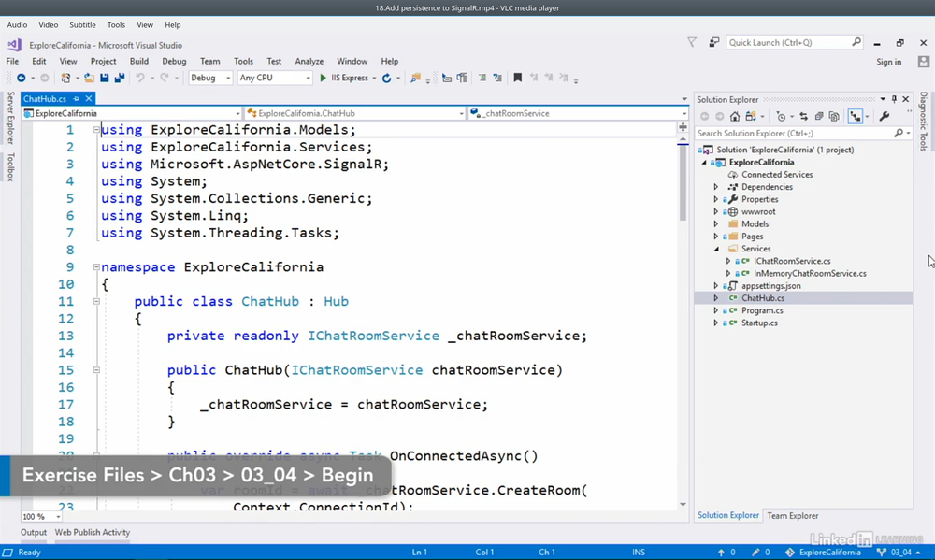The width and height of the screenshot is (935, 560).
Task: Click the Show All Files icon
Action: pyautogui.click(x=834, y=116)
